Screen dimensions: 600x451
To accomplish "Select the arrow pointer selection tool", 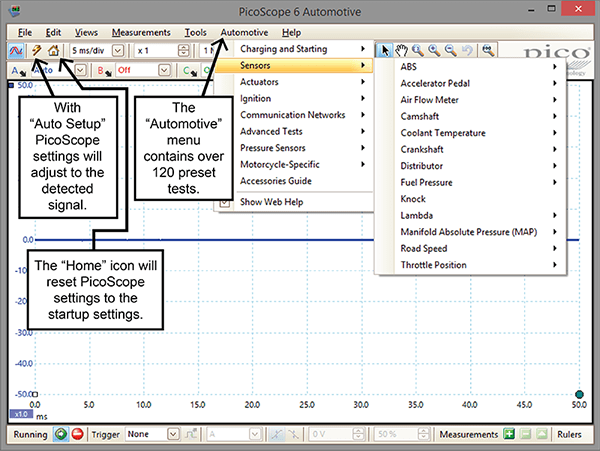I will [385, 50].
